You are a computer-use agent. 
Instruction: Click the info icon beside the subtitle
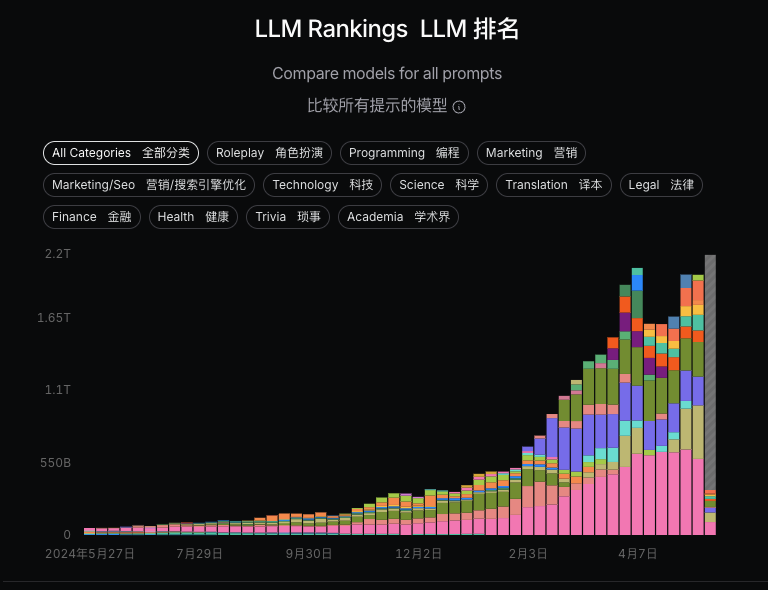pos(459,107)
